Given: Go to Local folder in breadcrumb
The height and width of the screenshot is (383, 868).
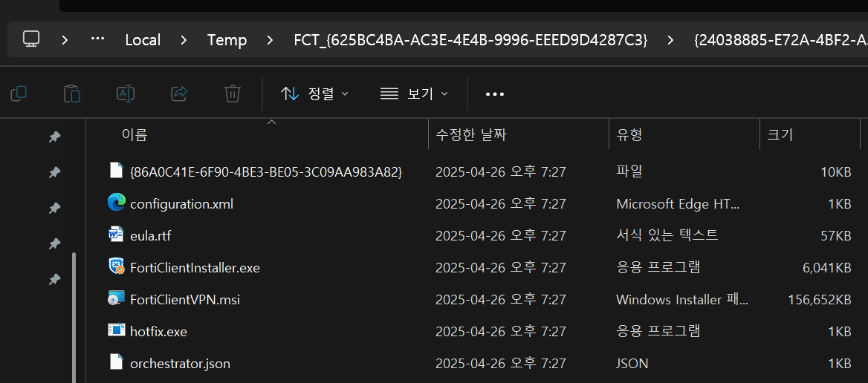Looking at the screenshot, I should tap(143, 40).
